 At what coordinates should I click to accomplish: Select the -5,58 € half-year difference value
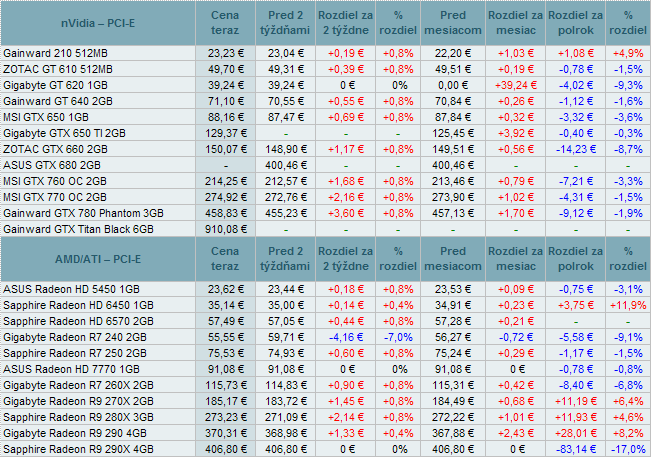[x=576, y=337]
